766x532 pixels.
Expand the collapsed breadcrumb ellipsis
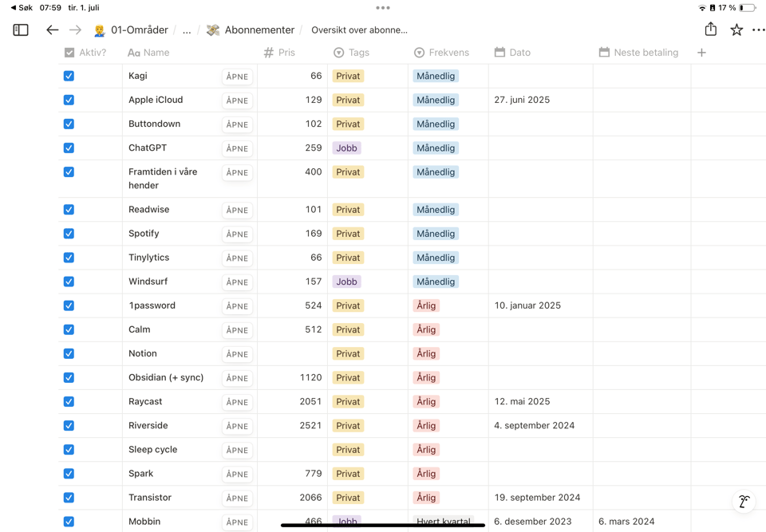187,30
